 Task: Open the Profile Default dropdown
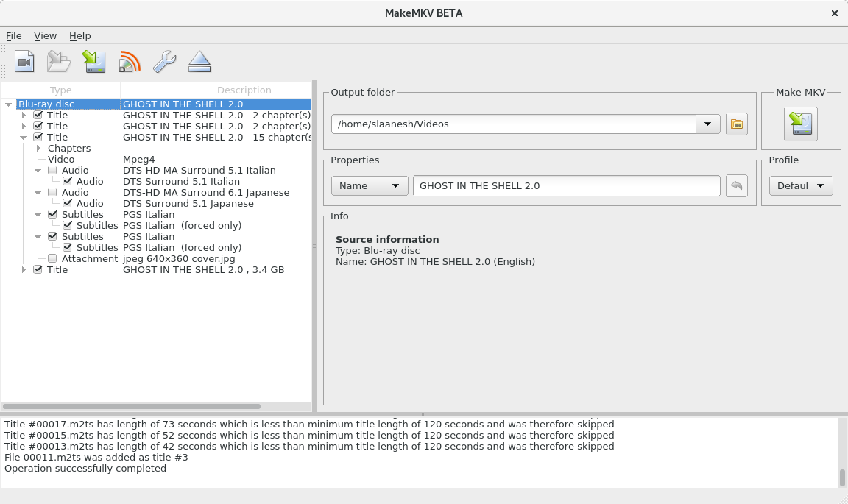[801, 186]
